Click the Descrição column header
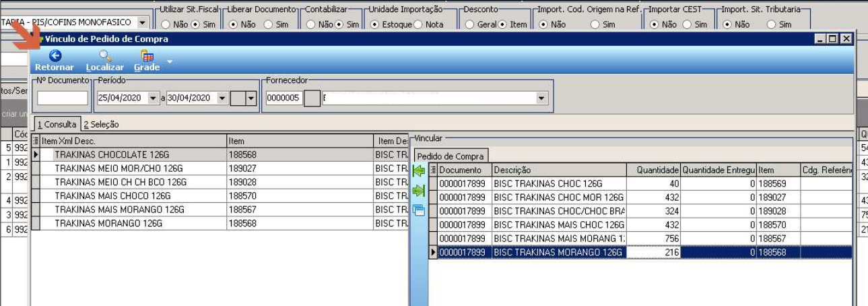The height and width of the screenshot is (306, 868). click(559, 171)
